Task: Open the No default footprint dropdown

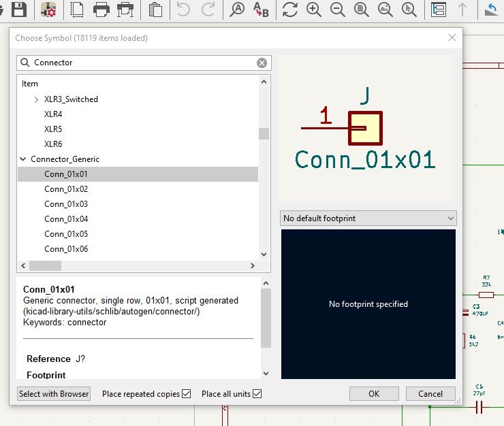Action: (x=368, y=218)
